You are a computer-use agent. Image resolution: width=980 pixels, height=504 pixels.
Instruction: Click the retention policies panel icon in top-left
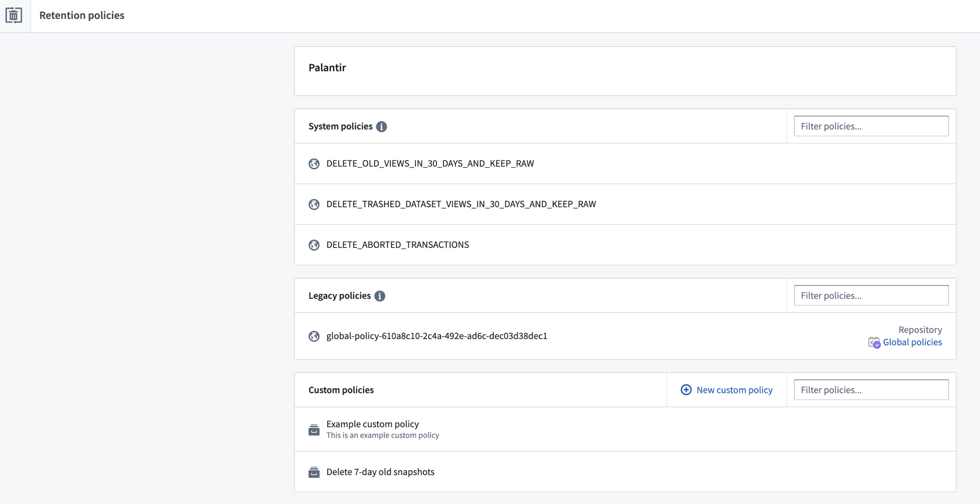[13, 14]
